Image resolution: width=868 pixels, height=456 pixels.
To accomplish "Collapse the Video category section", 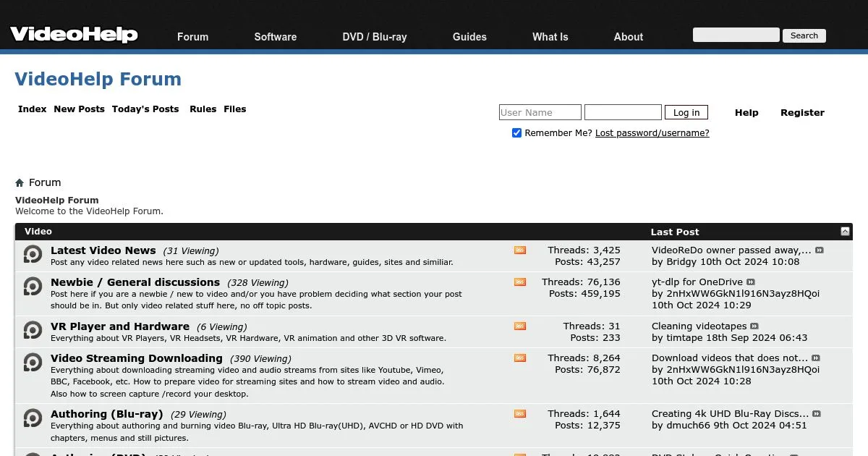I will pos(845,232).
